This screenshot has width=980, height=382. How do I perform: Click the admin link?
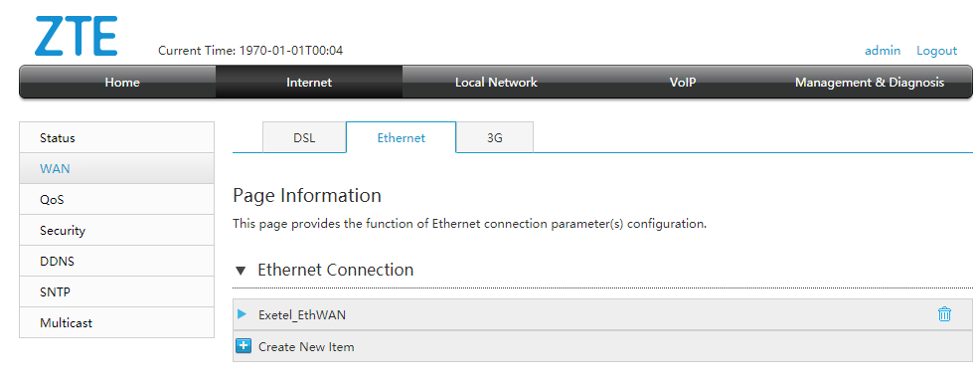pyautogui.click(x=883, y=51)
